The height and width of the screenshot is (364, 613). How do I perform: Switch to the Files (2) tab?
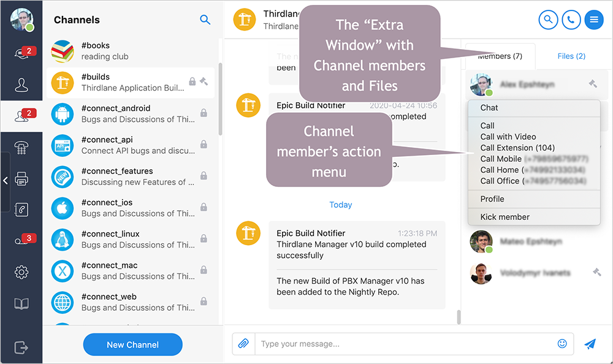pos(571,56)
